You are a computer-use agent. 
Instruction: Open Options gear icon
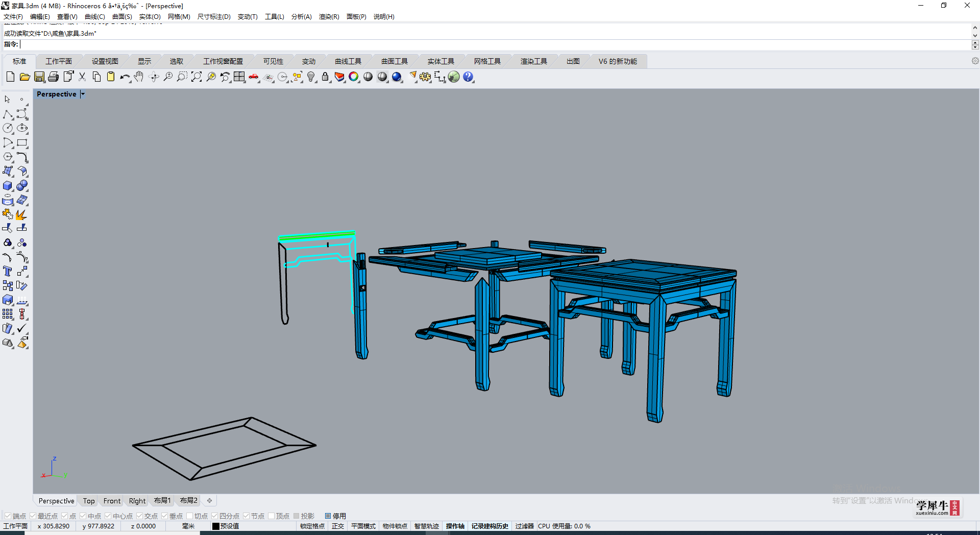point(425,77)
